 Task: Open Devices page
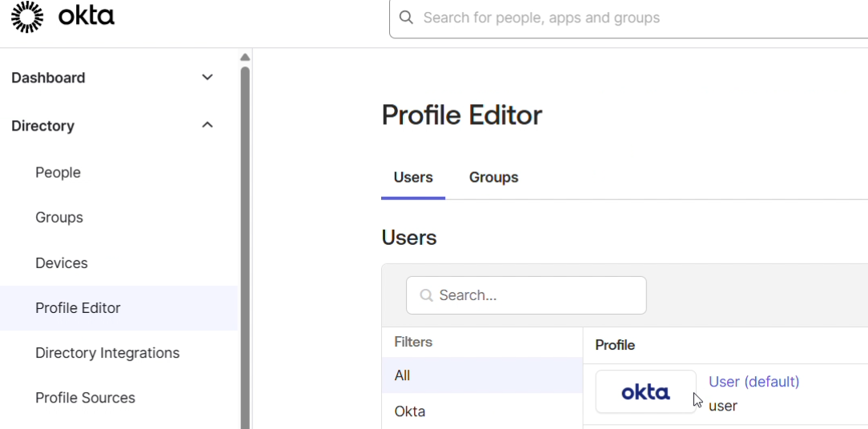click(62, 263)
